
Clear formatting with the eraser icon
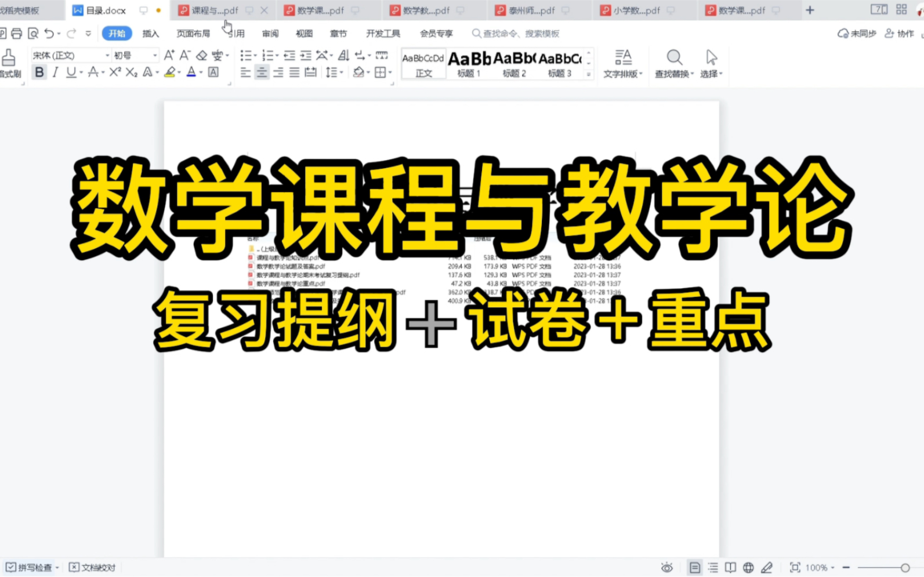[201, 55]
